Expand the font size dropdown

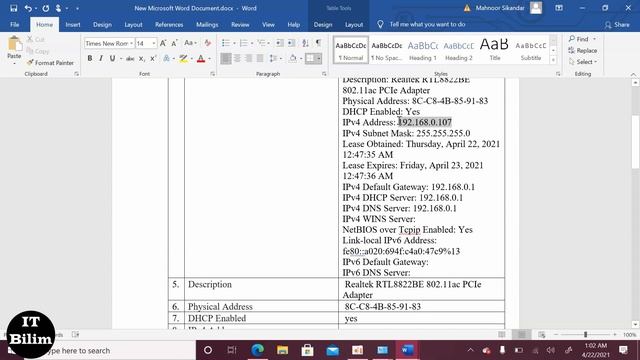click(154, 43)
